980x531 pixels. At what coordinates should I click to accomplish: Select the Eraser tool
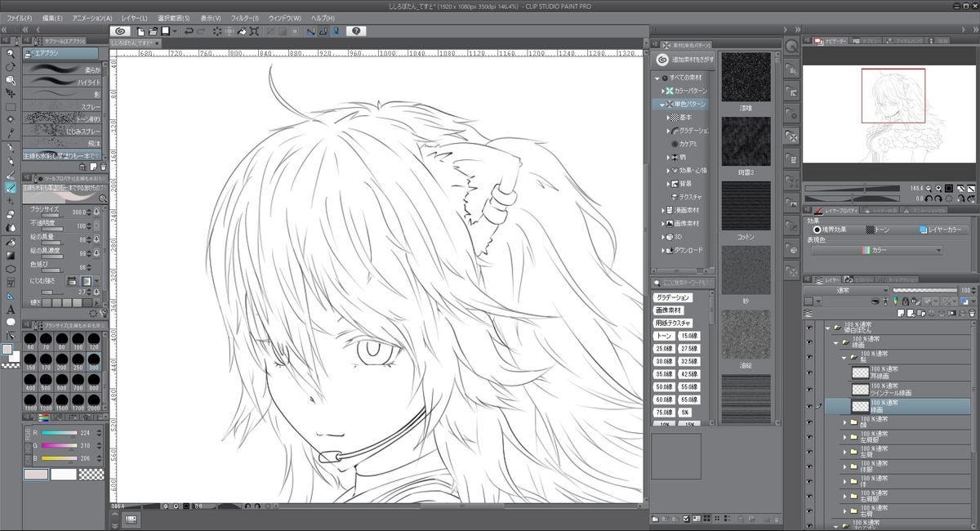click(x=11, y=215)
